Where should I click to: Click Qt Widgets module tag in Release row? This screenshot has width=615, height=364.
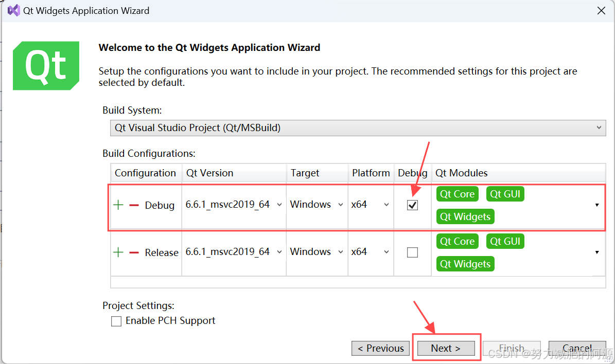click(465, 264)
